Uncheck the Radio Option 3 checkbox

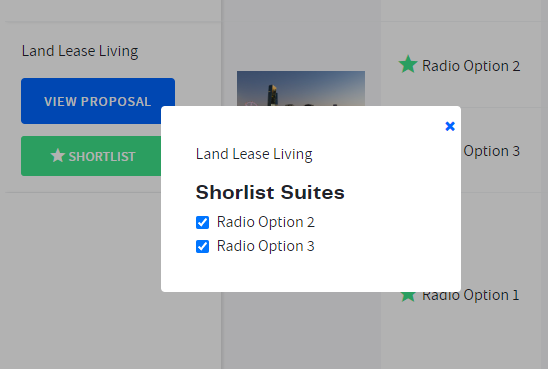point(202,246)
